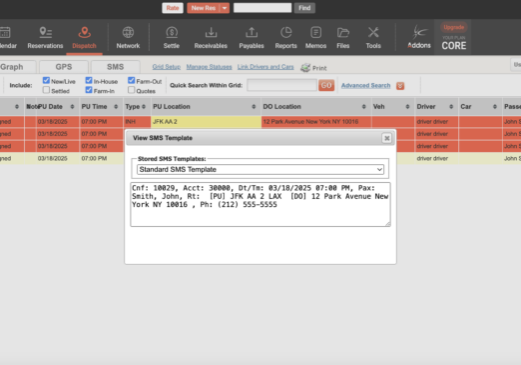Screen dimensions: 521x365
Task: Open the Memos icon
Action: click(x=316, y=32)
